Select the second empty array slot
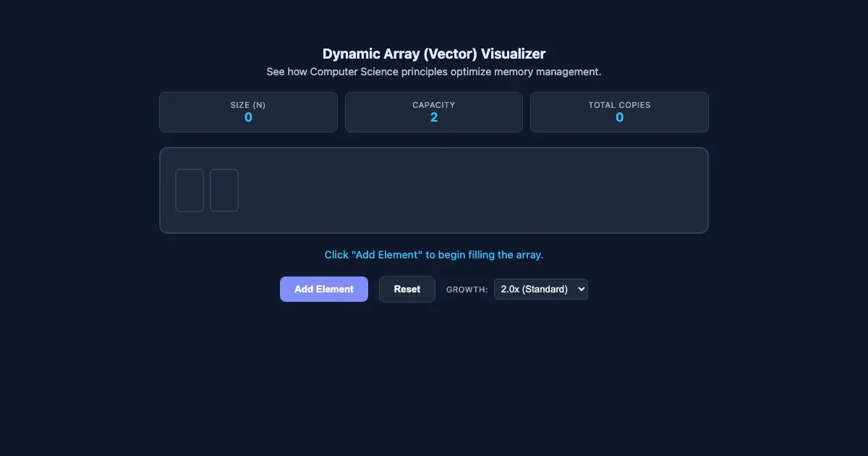The height and width of the screenshot is (456, 868). pos(224,190)
